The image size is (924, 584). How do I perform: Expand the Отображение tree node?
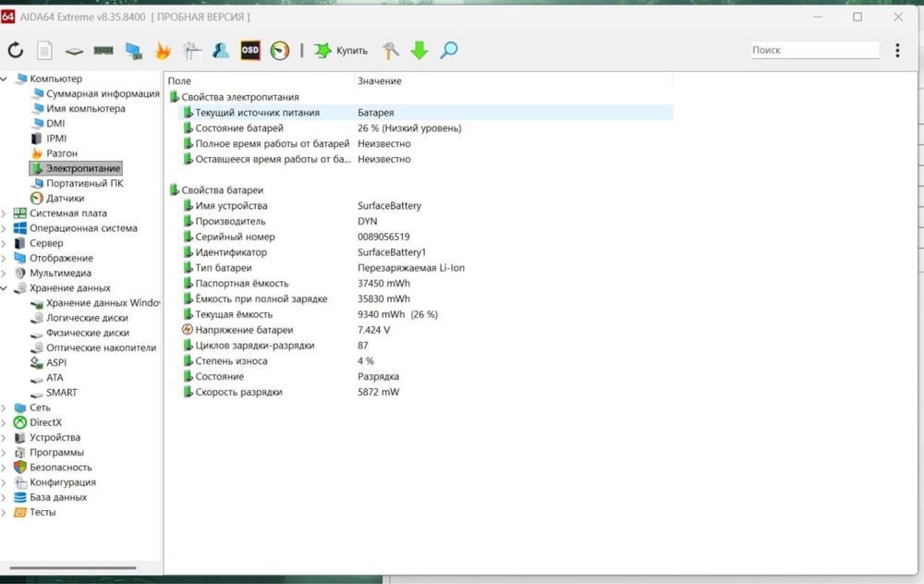(4, 258)
